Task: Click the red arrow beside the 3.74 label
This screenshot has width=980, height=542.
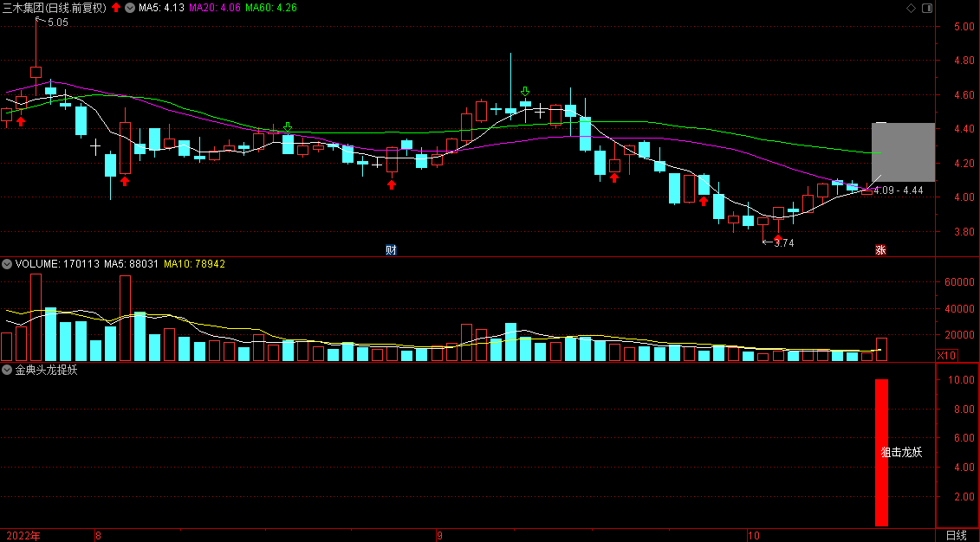Action: pos(777,238)
